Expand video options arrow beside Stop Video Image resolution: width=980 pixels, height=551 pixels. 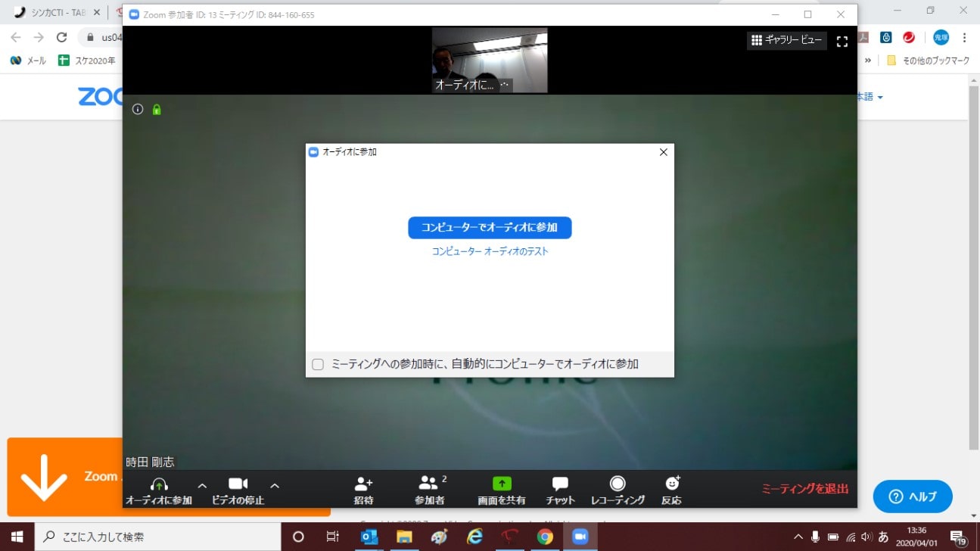(x=275, y=485)
